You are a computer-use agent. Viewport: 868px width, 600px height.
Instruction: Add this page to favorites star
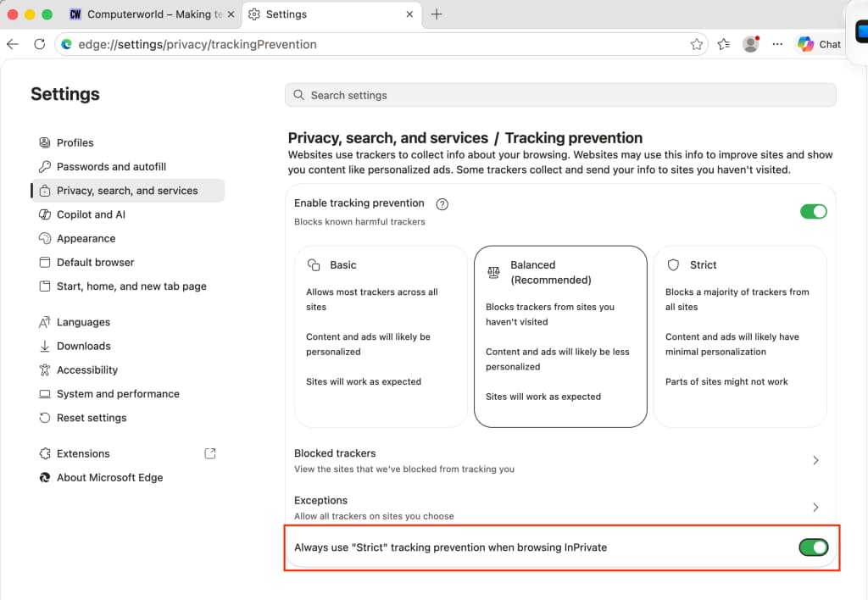point(697,44)
